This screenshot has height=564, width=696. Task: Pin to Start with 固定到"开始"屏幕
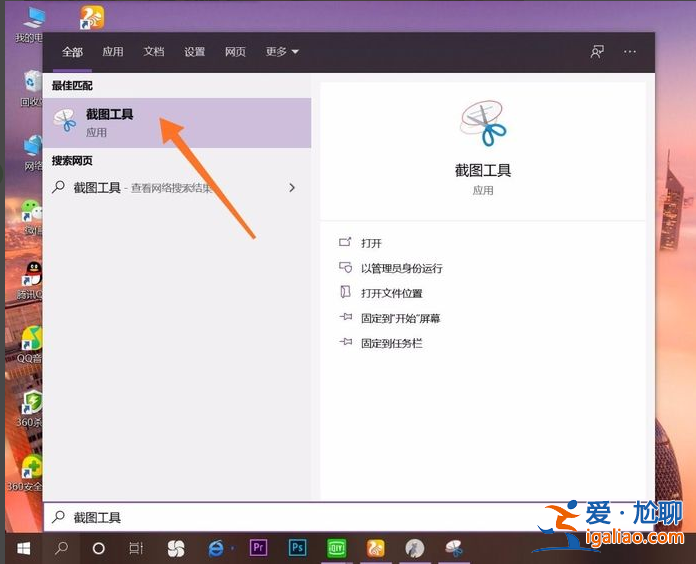(400, 318)
